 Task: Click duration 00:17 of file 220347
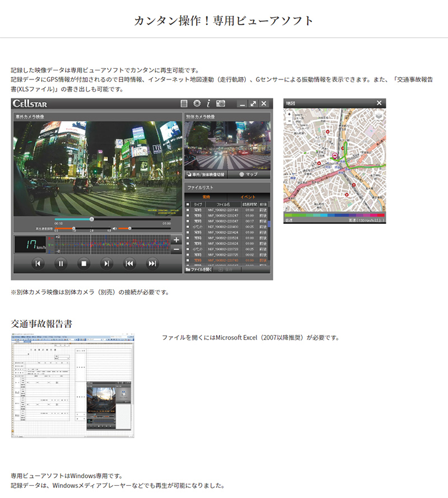tap(250, 221)
